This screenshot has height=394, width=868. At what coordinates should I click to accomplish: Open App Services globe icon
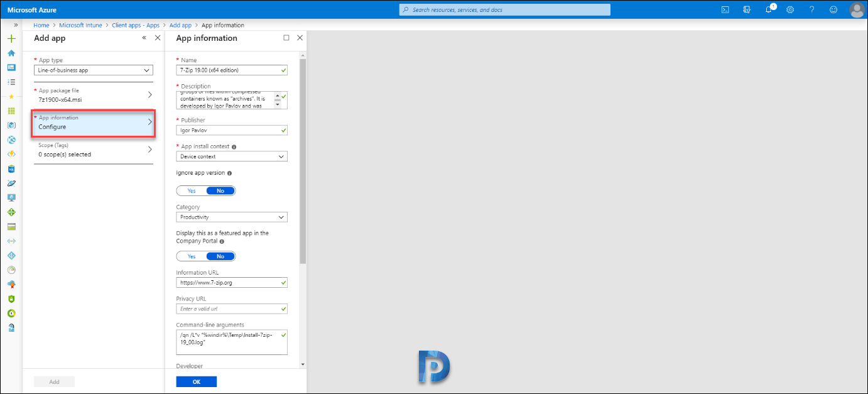pyautogui.click(x=11, y=140)
